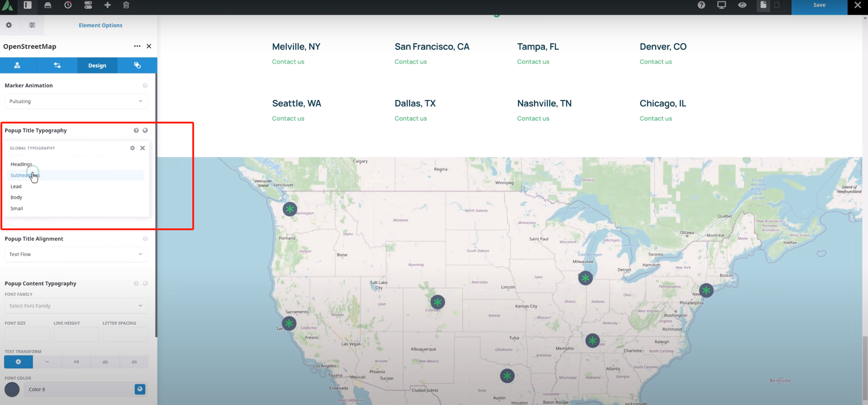
Task: Open the Popup Title Alignment dropdown
Action: tap(76, 254)
